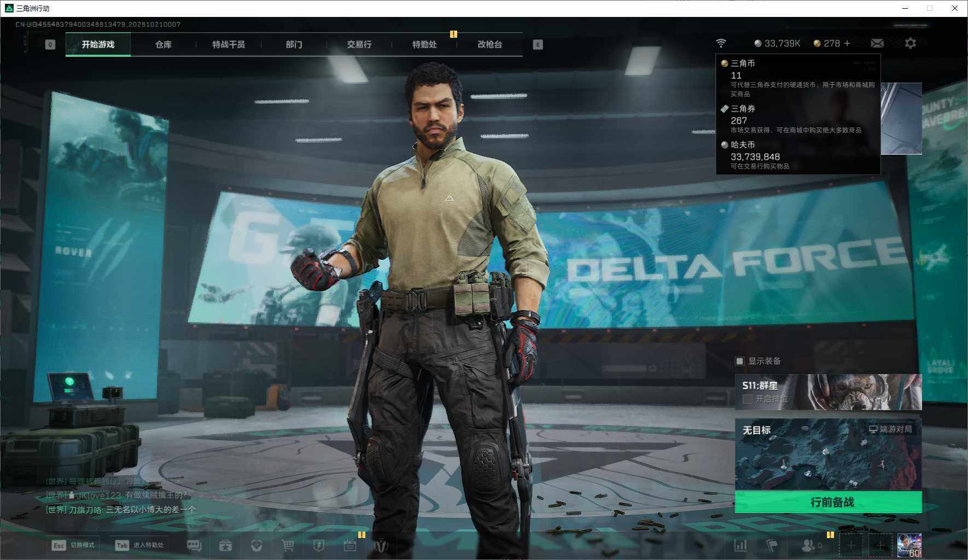The image size is (968, 560).
Task: Click the 进入特勤处 Tab button
Action: [139, 545]
